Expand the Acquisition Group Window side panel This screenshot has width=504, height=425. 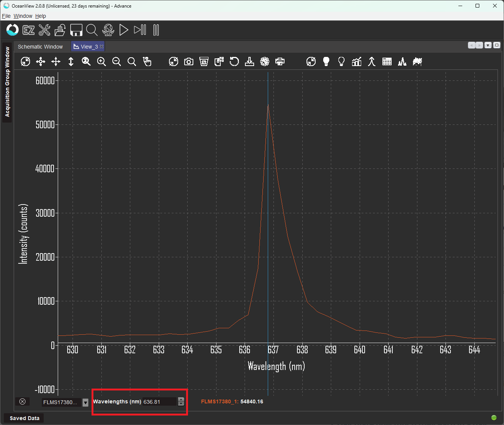pyautogui.click(x=7, y=82)
